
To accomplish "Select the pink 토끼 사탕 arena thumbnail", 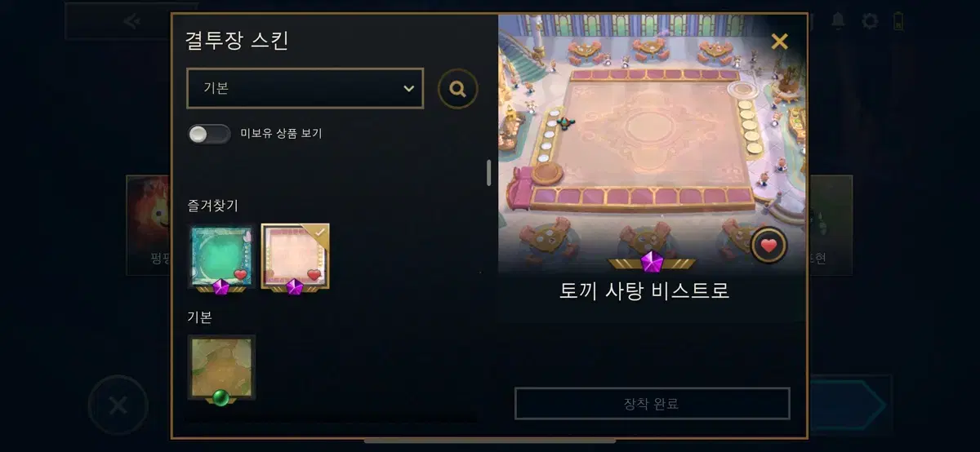I will [296, 258].
